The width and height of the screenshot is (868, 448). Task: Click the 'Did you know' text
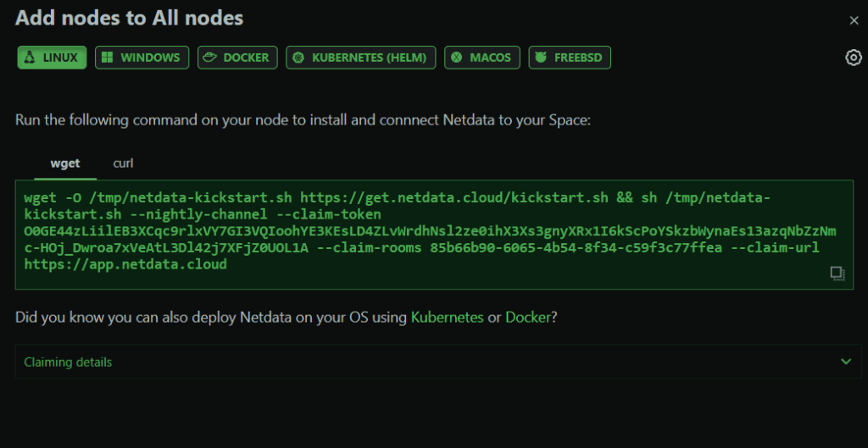pyautogui.click(x=286, y=318)
